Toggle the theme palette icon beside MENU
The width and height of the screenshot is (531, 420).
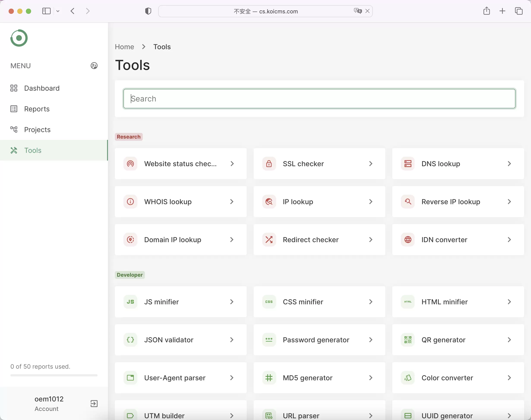(94, 66)
